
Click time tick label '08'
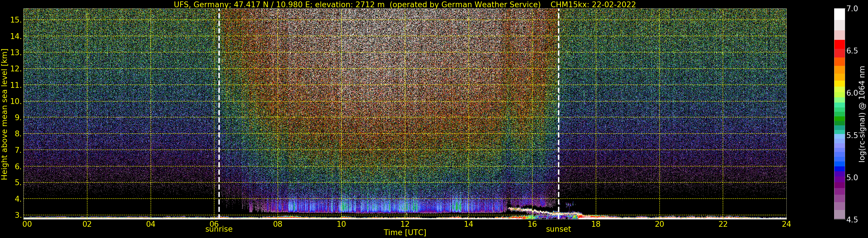(x=278, y=224)
